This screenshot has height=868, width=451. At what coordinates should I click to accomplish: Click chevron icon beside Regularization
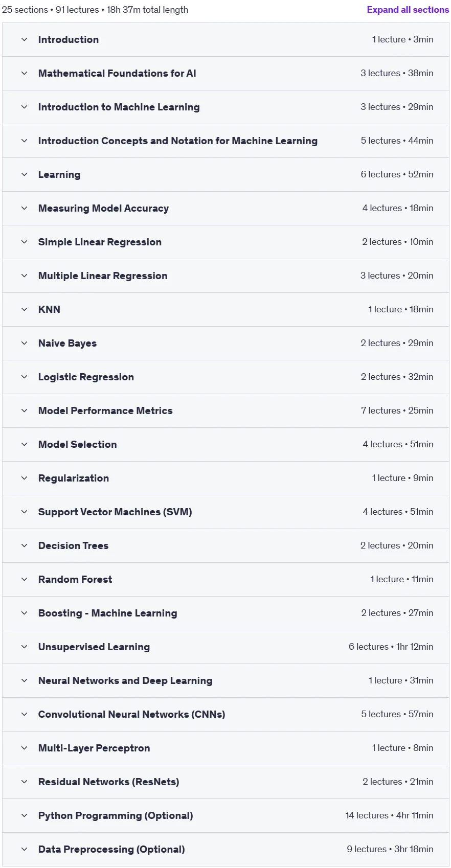click(x=24, y=478)
